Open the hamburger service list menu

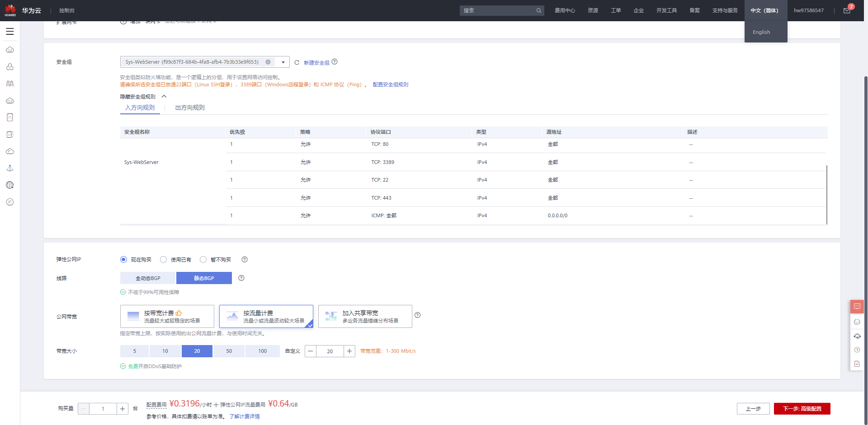(x=10, y=32)
